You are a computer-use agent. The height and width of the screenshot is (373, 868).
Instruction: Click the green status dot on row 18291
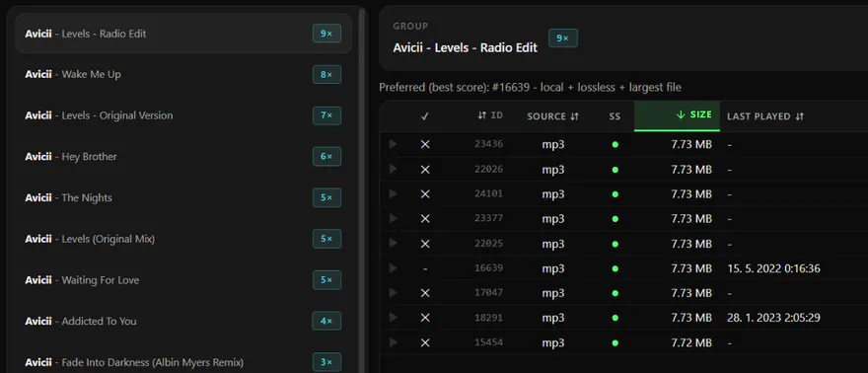[x=615, y=318]
